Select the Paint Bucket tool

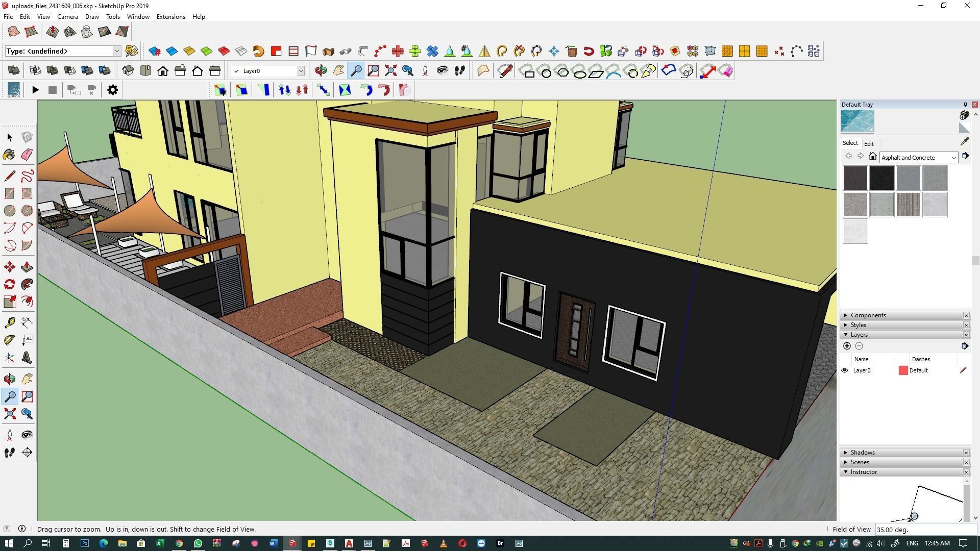(9, 155)
